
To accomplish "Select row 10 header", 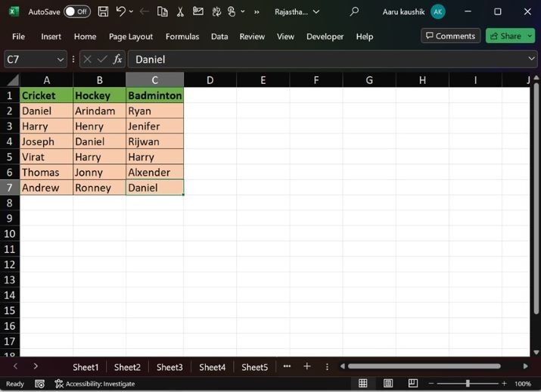I will (x=10, y=234).
